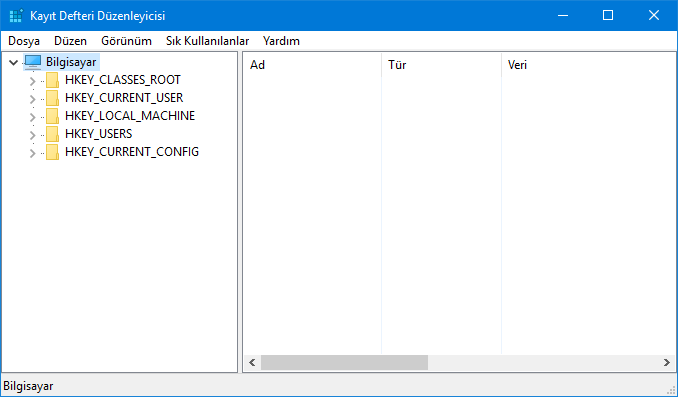Expand the HKEY_LOCAL_MACHINE key
678x397 pixels.
[32, 117]
